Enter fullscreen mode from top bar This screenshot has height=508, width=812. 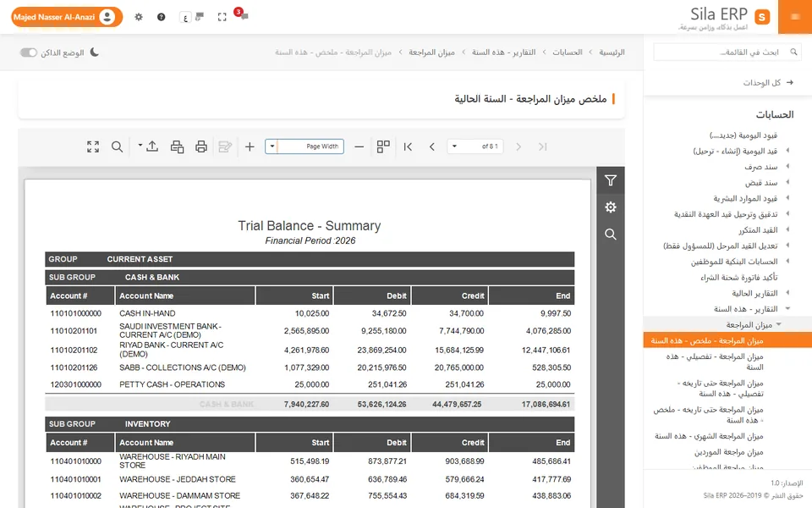coord(222,17)
